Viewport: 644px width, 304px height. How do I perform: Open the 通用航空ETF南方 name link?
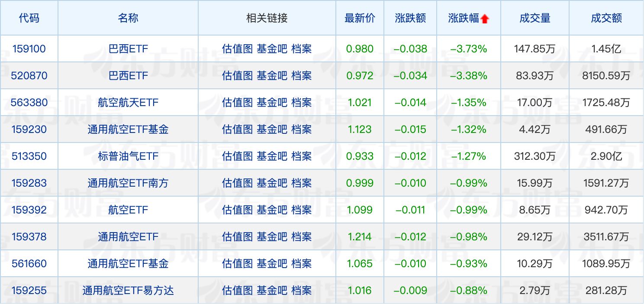[128, 183]
